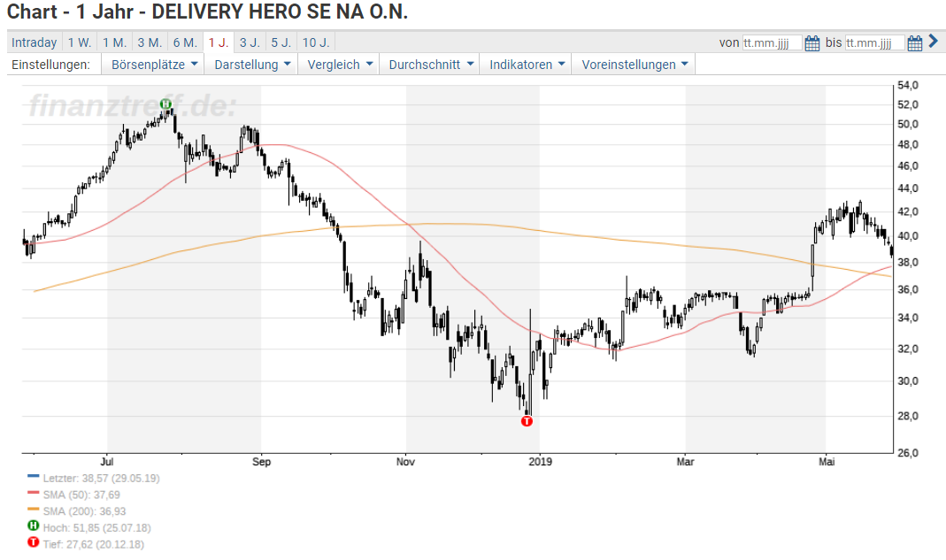Click the red T low marker on chart
Screen dimensions: 946x560
pos(527,421)
